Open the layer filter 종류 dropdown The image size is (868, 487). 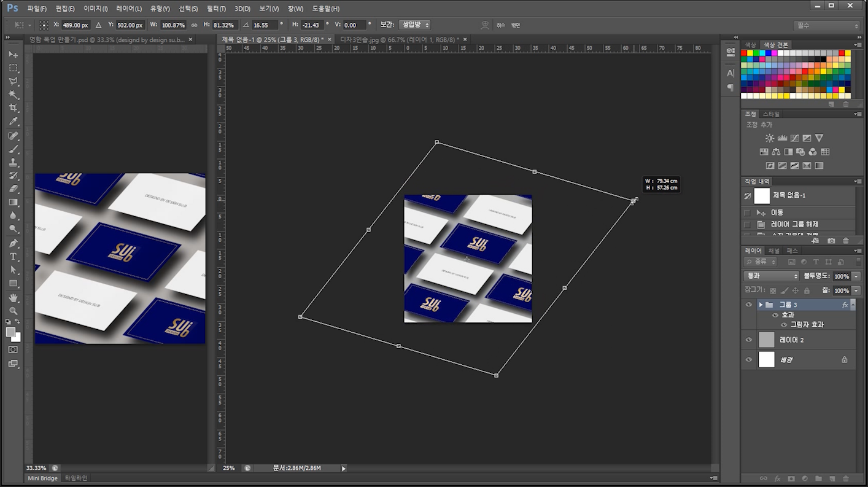[760, 262]
